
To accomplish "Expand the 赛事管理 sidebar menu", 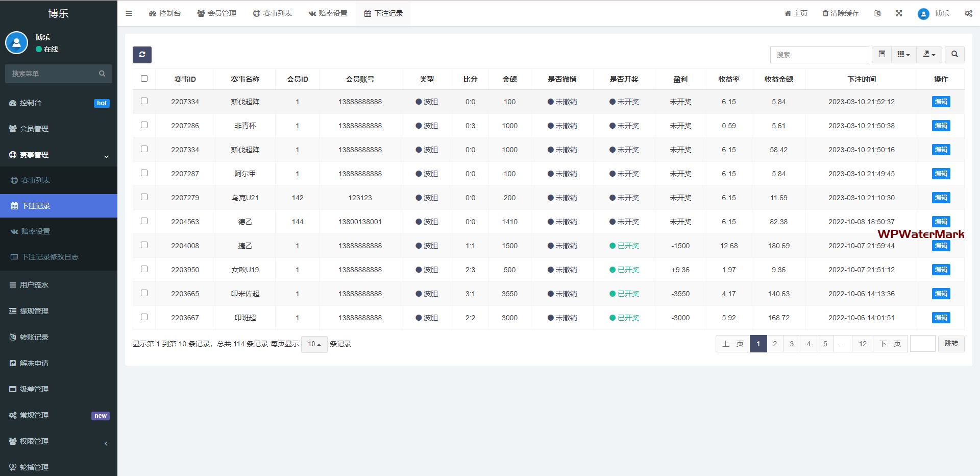I will coord(59,155).
